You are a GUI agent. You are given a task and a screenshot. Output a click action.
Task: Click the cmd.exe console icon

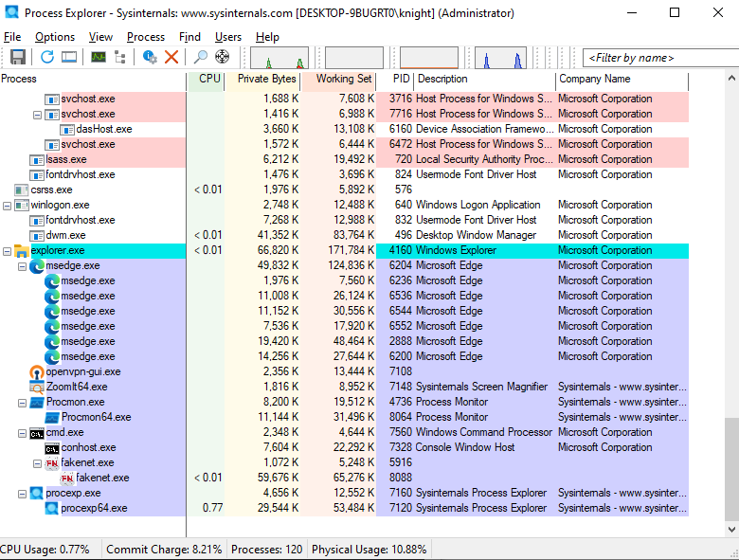click(x=37, y=433)
